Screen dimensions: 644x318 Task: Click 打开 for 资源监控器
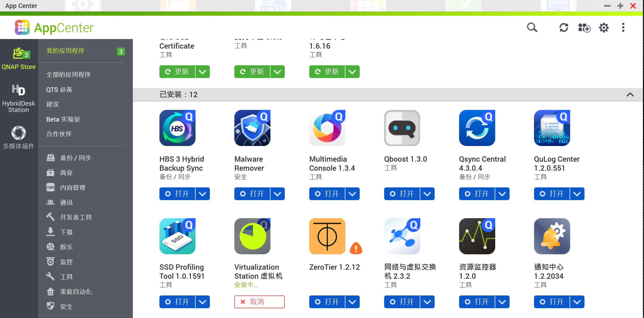point(477,302)
